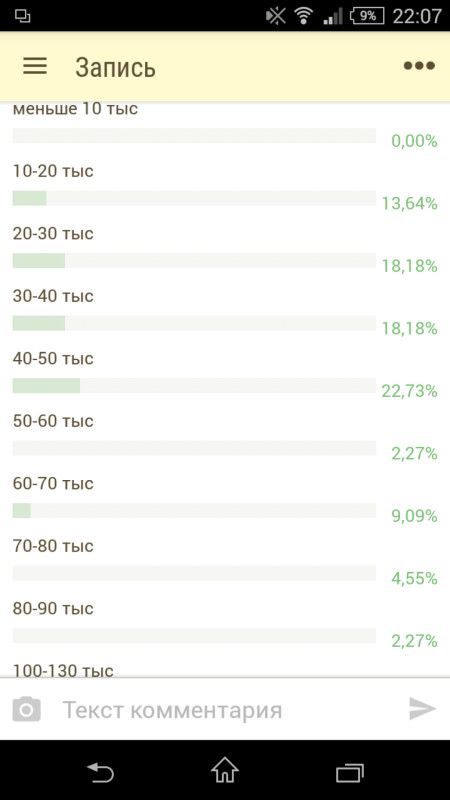Select the 40-50 тыс poll option
Screen dimensions: 450x800
[x=225, y=374]
